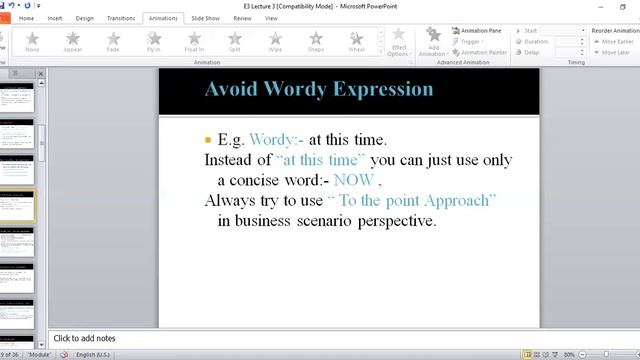Expand the animation gallery More arrow
640x360 pixels.
(381, 52)
